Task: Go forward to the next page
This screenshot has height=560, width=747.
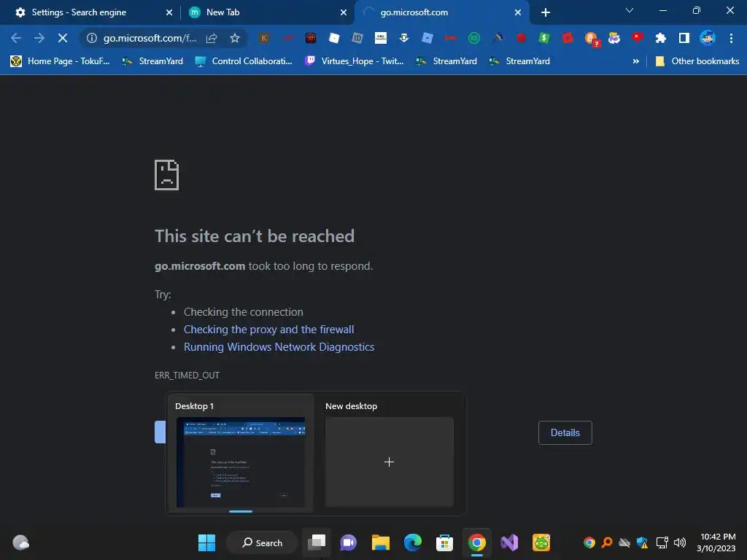Action: (39, 38)
